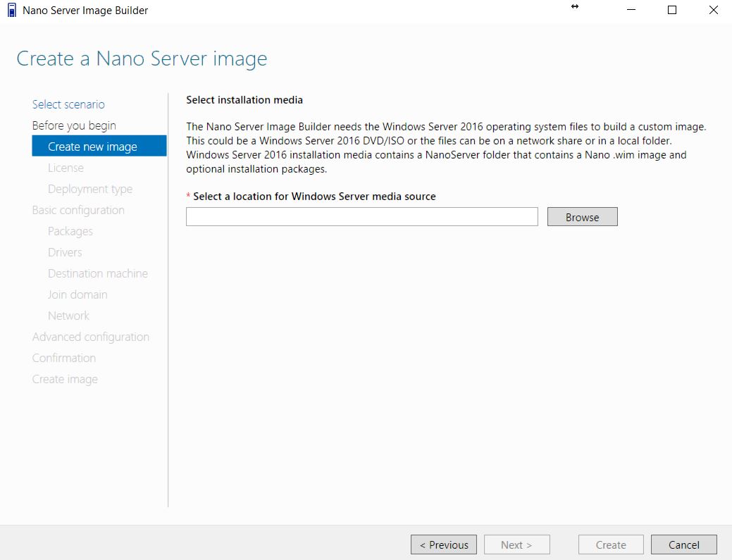The height and width of the screenshot is (560, 732).
Task: Select the Confirmation step
Action: coord(64,358)
